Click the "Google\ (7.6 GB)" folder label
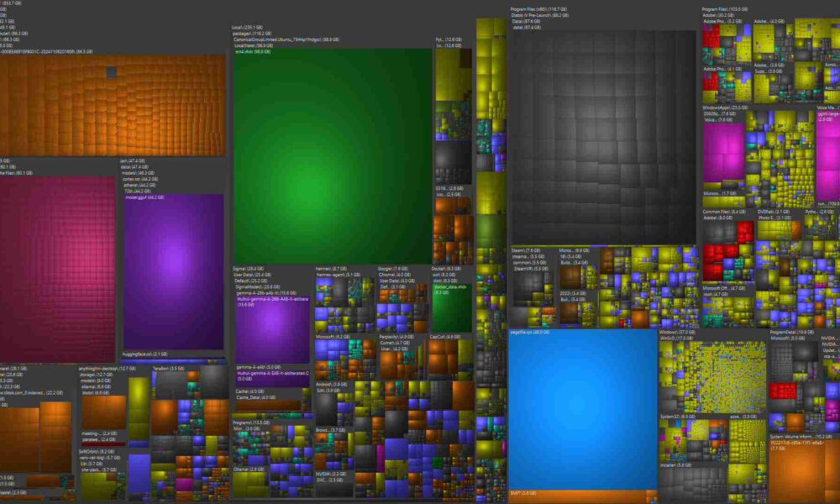The image size is (840, 504). 392,269
